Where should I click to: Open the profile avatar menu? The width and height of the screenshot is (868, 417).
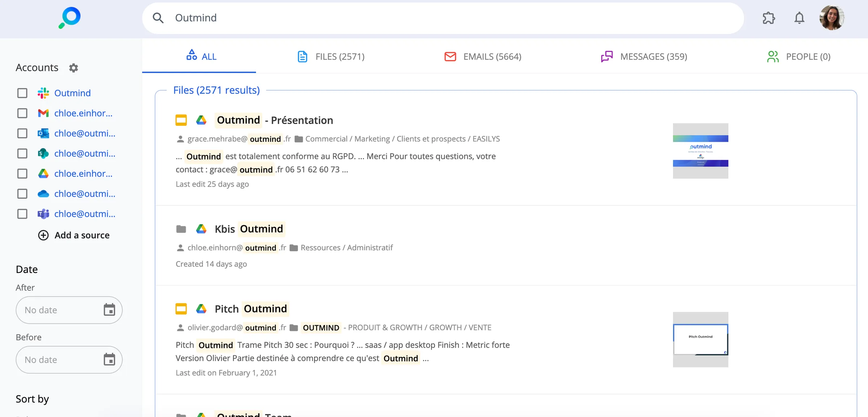[832, 18]
